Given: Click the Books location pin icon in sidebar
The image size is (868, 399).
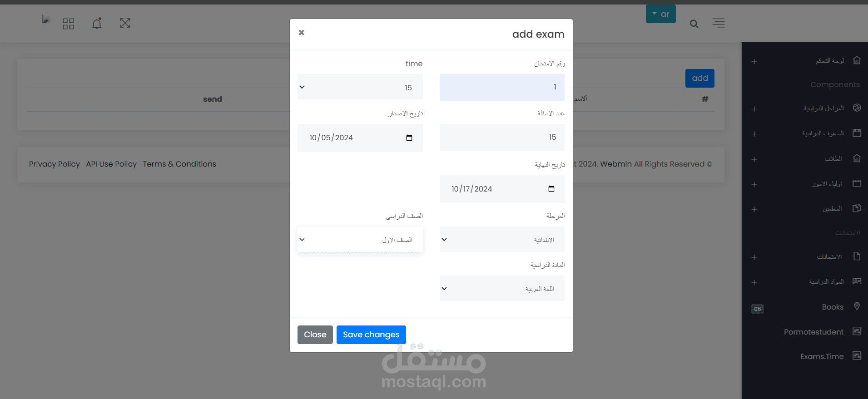Looking at the screenshot, I should tap(857, 306).
